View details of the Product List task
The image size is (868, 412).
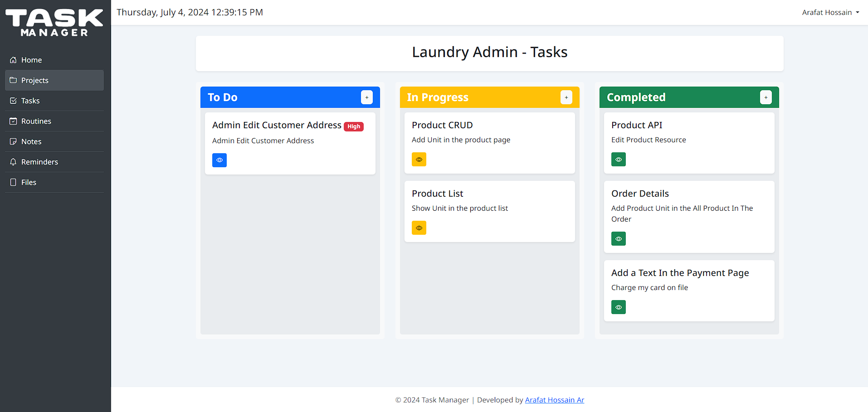(x=419, y=228)
